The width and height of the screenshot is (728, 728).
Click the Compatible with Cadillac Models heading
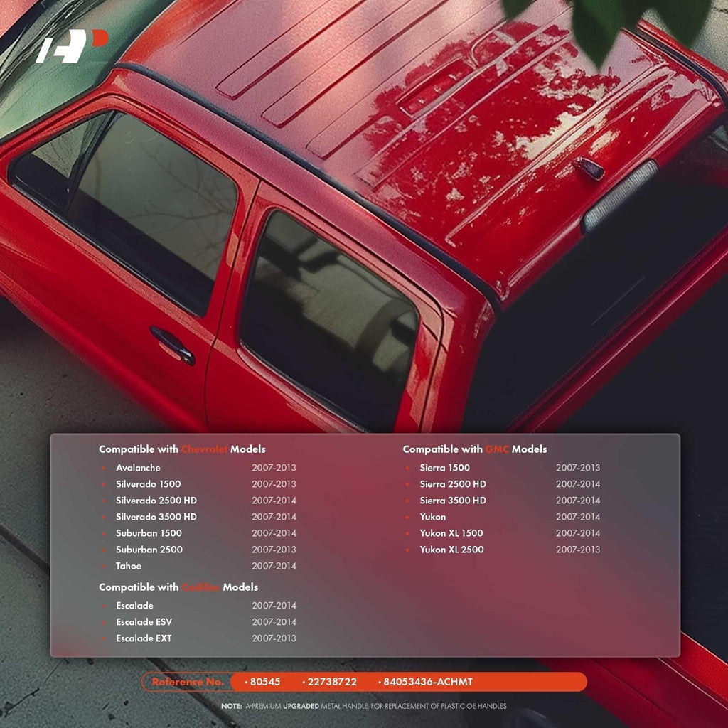[178, 587]
